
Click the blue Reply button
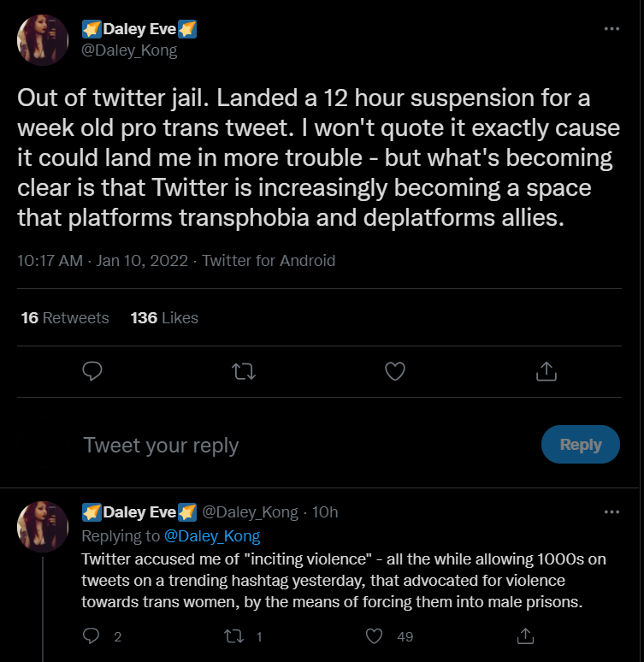580,444
